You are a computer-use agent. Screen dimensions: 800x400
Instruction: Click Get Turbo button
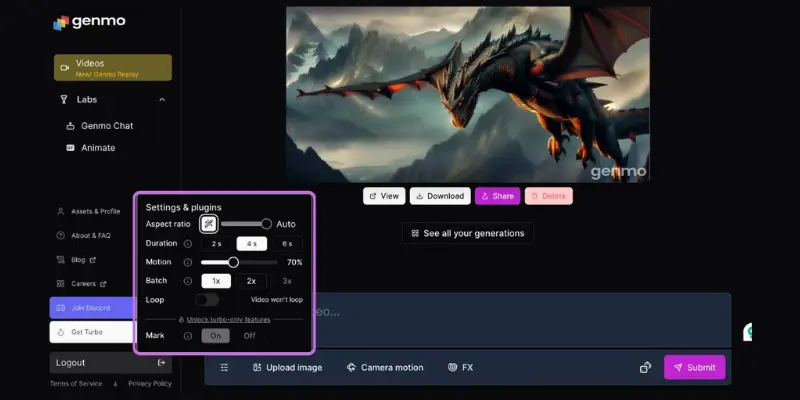click(92, 332)
